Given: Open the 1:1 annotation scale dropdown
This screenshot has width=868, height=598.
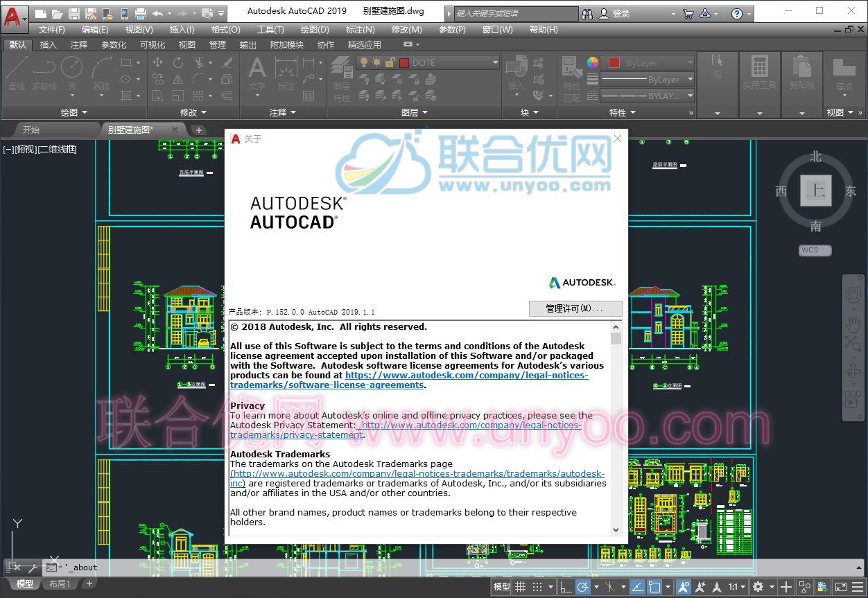Looking at the screenshot, I should [738, 587].
